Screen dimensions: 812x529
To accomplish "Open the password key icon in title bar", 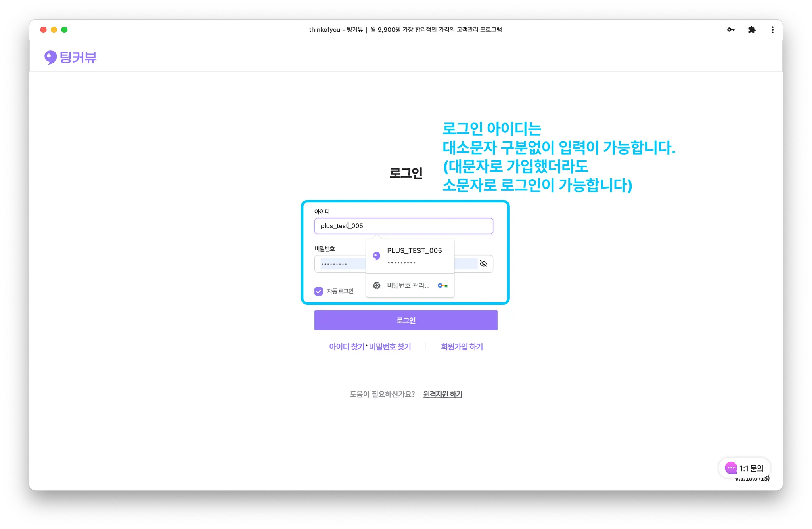I will [x=731, y=30].
